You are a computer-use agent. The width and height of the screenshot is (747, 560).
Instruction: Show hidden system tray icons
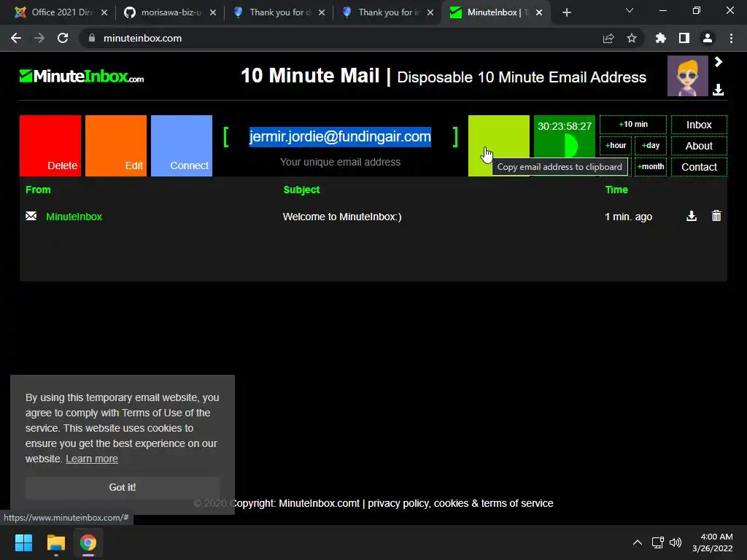click(x=638, y=542)
